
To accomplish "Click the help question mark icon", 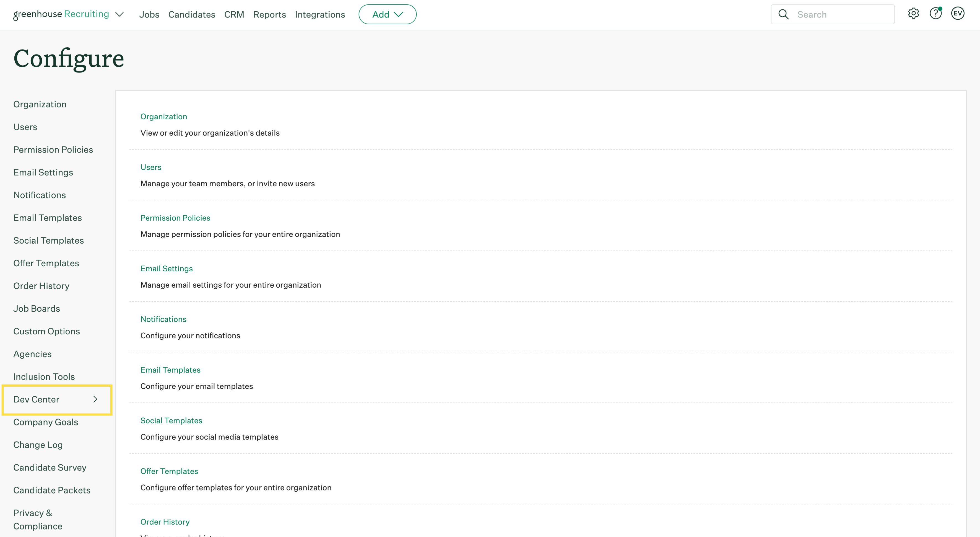I will coord(935,14).
